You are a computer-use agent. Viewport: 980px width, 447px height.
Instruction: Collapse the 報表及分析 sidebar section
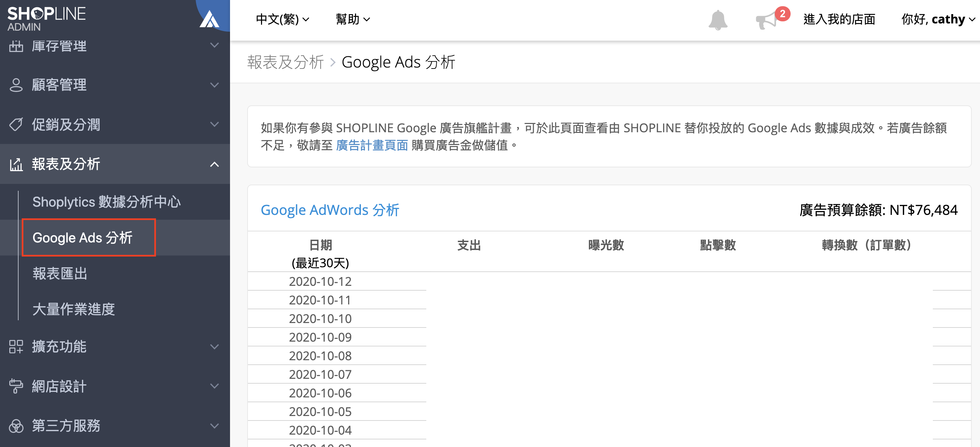(215, 164)
